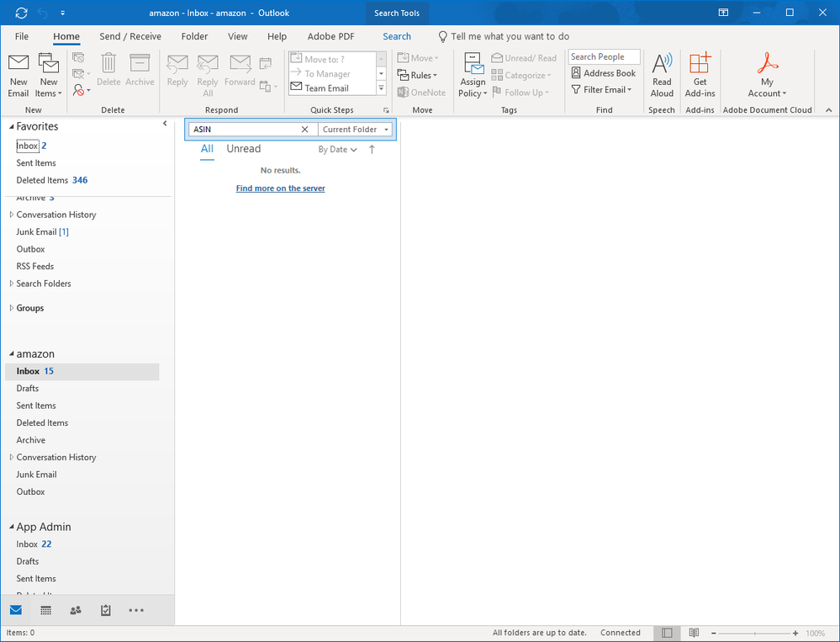The height and width of the screenshot is (642, 840).
Task: Click the zoom slider handle
Action: (x=755, y=634)
